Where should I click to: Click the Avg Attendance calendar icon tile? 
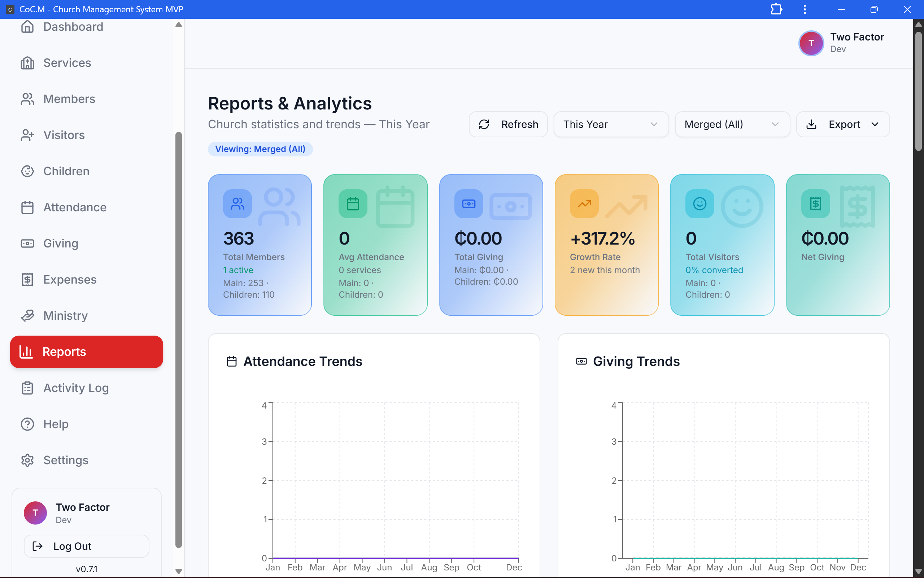353,204
